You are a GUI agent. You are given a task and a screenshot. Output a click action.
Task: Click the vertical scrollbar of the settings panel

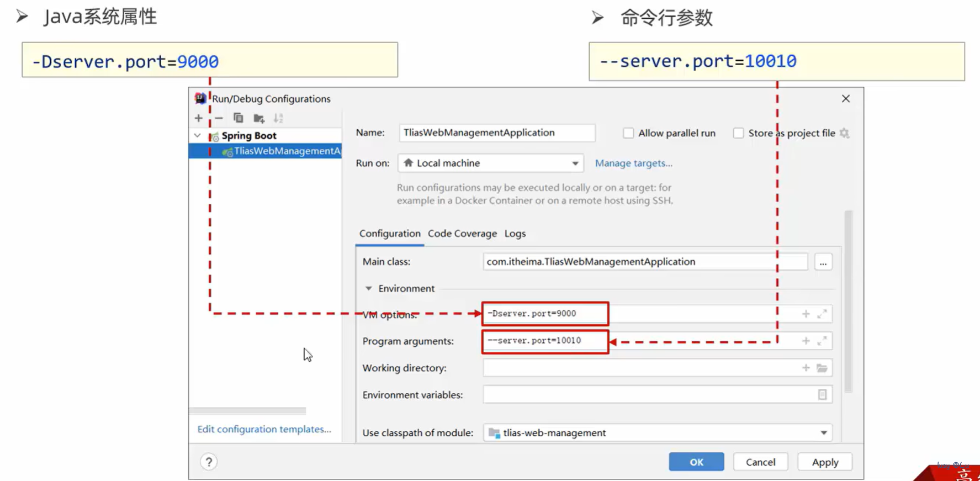(x=849, y=302)
